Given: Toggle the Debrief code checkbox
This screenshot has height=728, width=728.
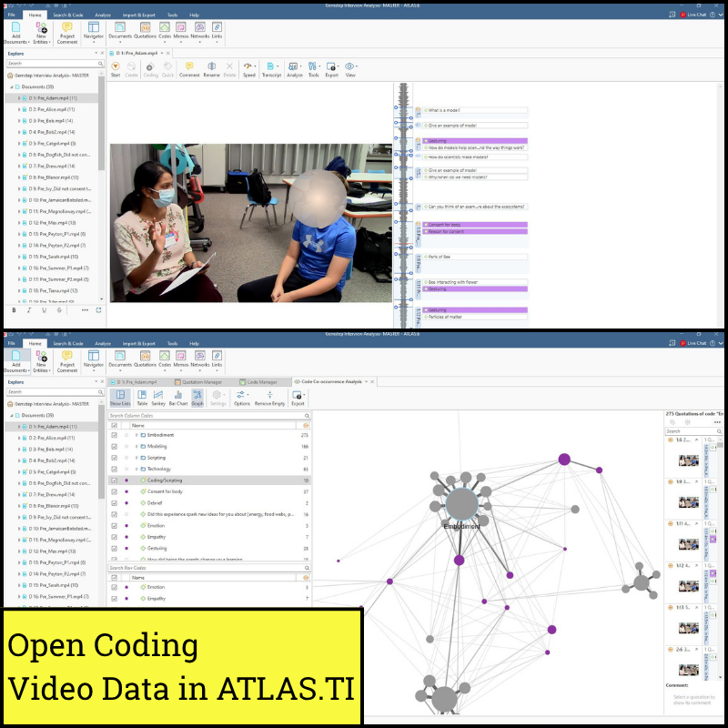Looking at the screenshot, I should (114, 503).
